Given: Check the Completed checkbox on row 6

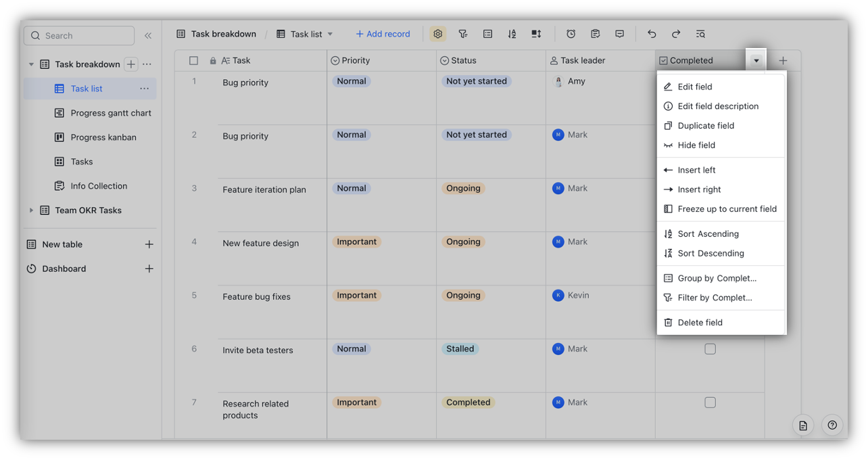Looking at the screenshot, I should tap(710, 348).
